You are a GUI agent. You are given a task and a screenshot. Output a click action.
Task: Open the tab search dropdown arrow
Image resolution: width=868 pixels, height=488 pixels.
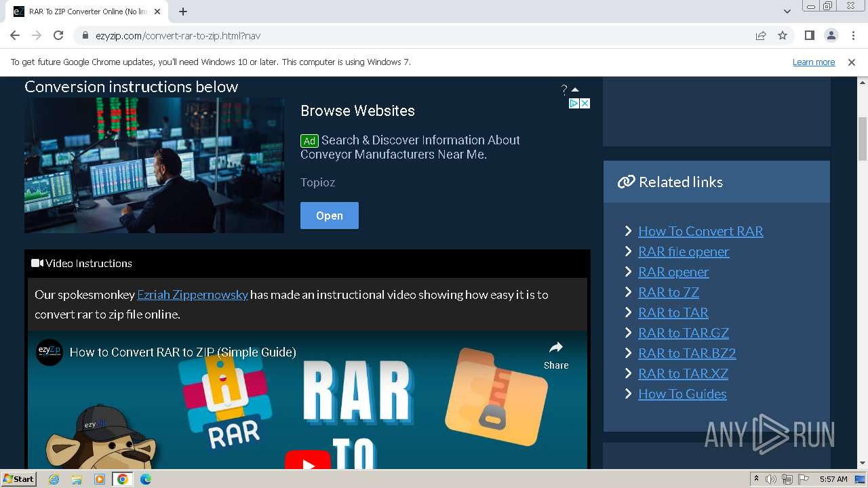click(787, 12)
